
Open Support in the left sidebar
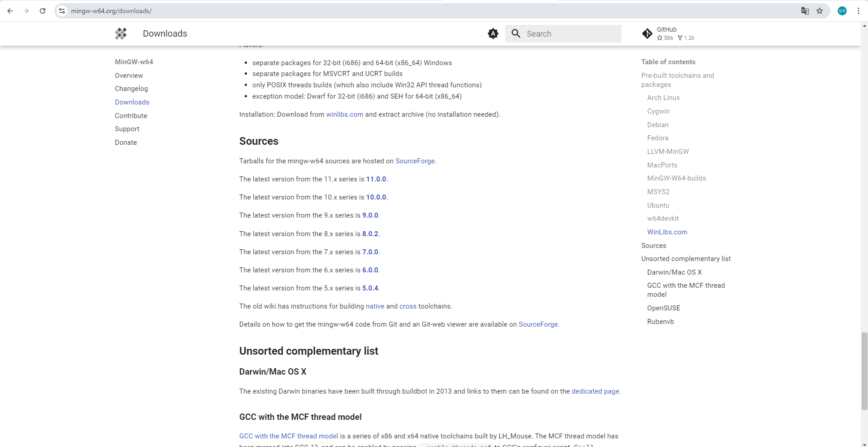[x=127, y=129]
